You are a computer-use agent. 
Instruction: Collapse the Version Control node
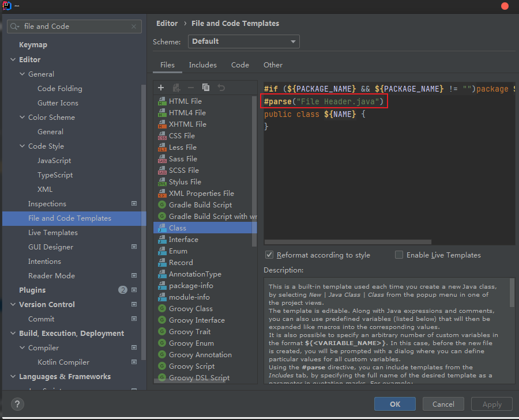pos(13,305)
